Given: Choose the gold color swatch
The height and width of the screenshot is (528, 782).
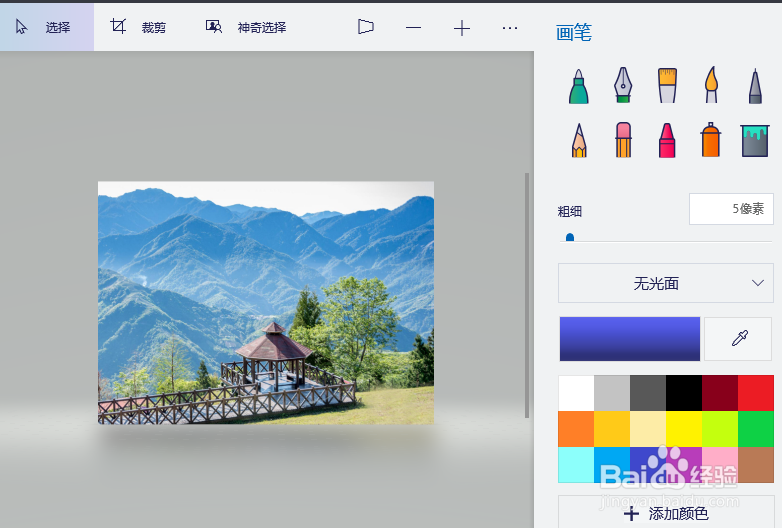Looking at the screenshot, I should [x=612, y=429].
